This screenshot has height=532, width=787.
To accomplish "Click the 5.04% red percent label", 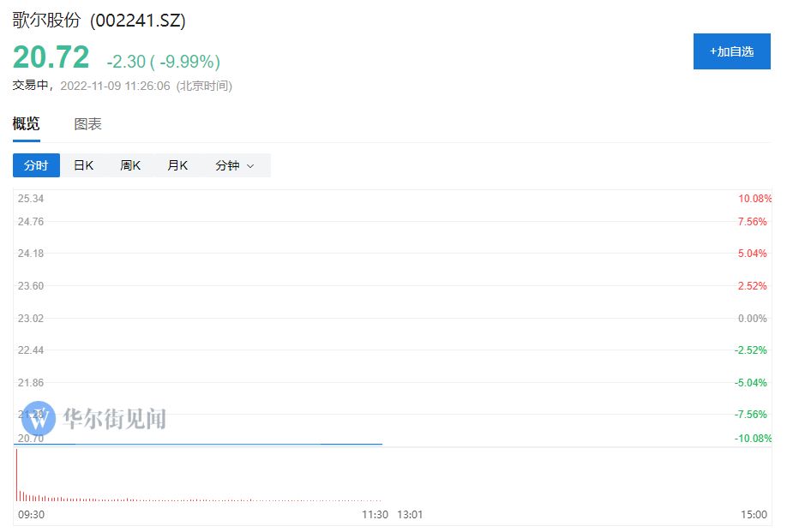I will 752,254.
